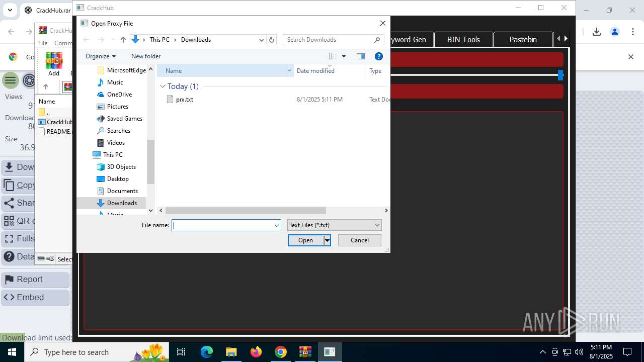Change your view icon
This screenshot has width=644, height=362.
point(333,56)
